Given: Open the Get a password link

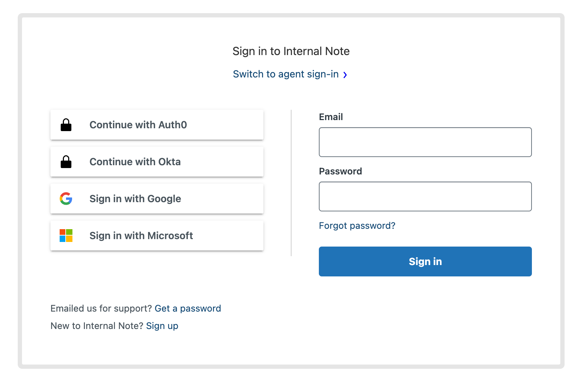Looking at the screenshot, I should pos(187,308).
